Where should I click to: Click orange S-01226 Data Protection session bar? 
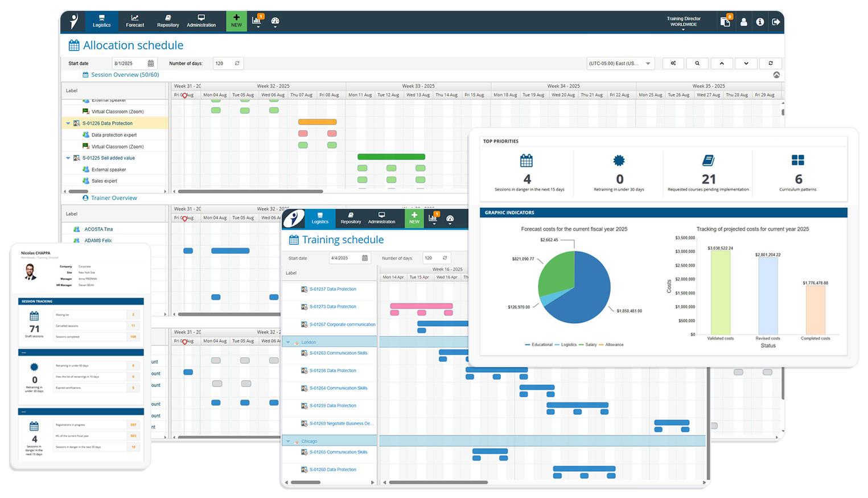click(318, 122)
